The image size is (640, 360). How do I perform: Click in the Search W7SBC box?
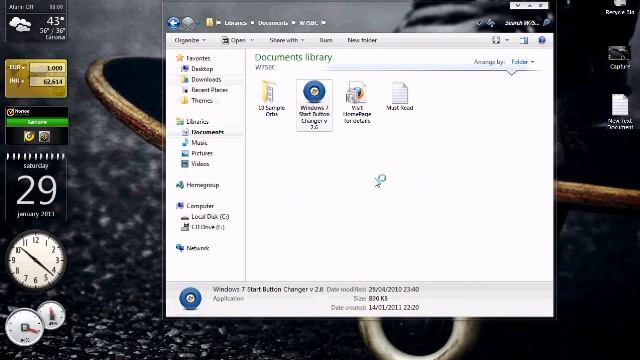(521, 23)
